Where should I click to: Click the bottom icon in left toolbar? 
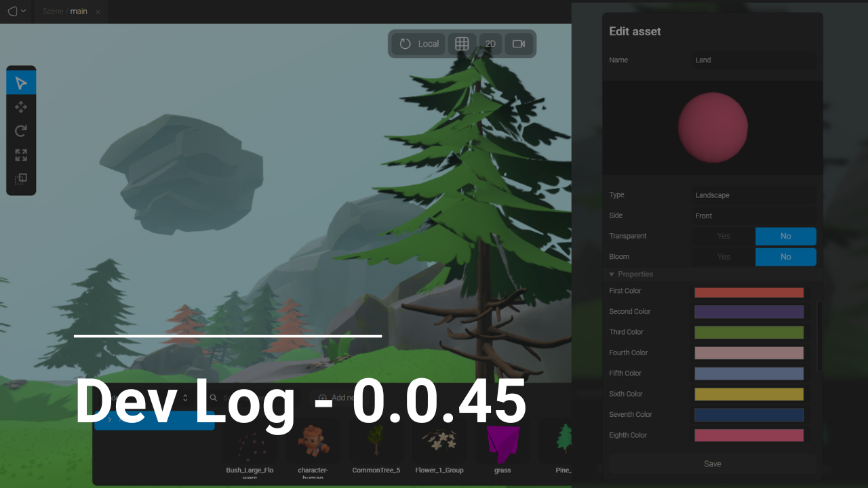21,179
